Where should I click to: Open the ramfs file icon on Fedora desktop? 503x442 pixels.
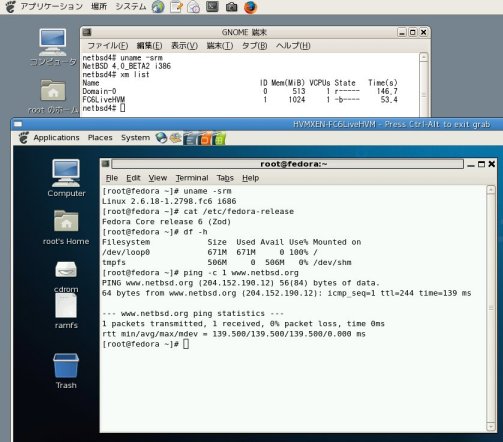[x=66, y=311]
